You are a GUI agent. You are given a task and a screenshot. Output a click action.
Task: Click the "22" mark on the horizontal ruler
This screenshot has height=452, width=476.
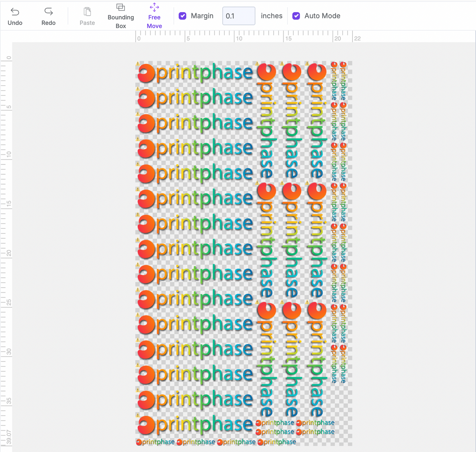pyautogui.click(x=357, y=39)
